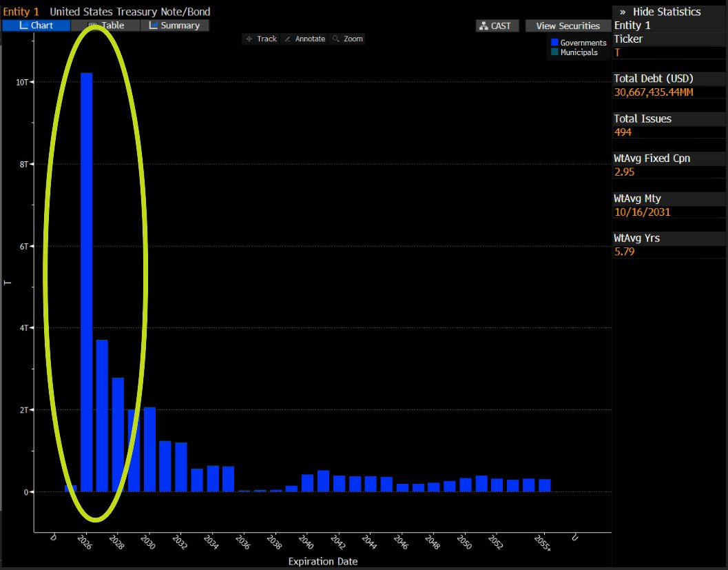The height and width of the screenshot is (570, 728).
Task: Select the Zoom magnifier tool
Action: tap(347, 39)
